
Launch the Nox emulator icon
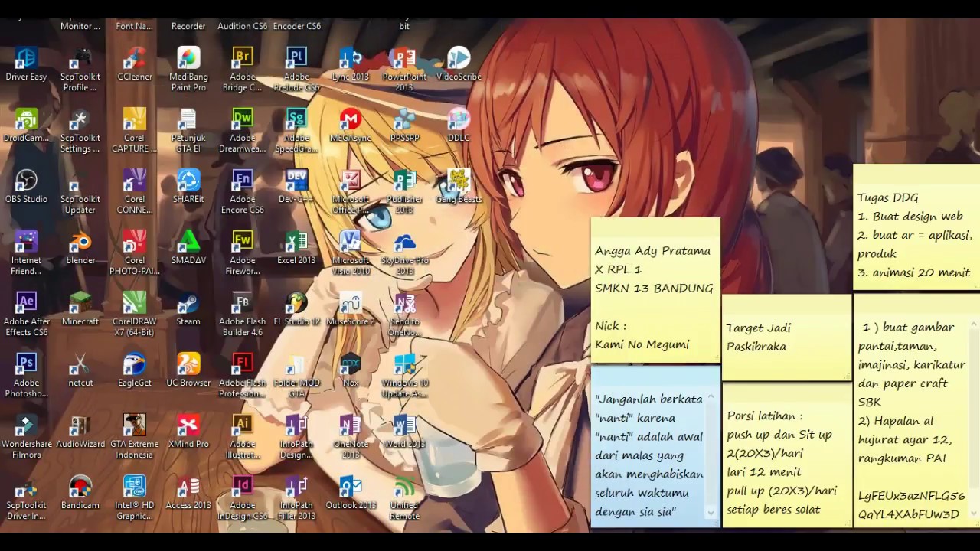351,370
